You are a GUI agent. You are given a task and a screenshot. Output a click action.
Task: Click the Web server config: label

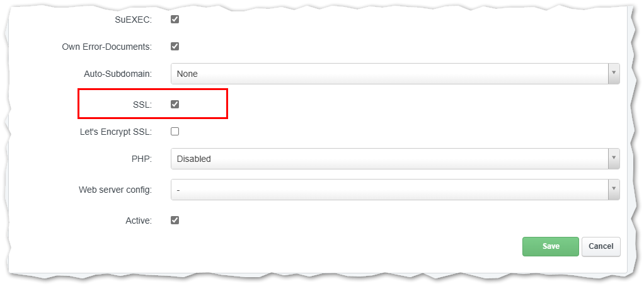click(x=115, y=190)
